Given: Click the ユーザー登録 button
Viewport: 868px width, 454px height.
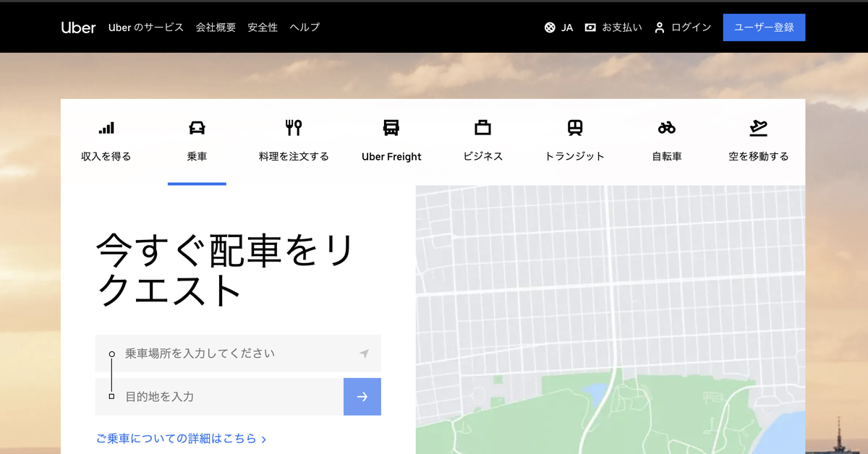Looking at the screenshot, I should pyautogui.click(x=764, y=27).
